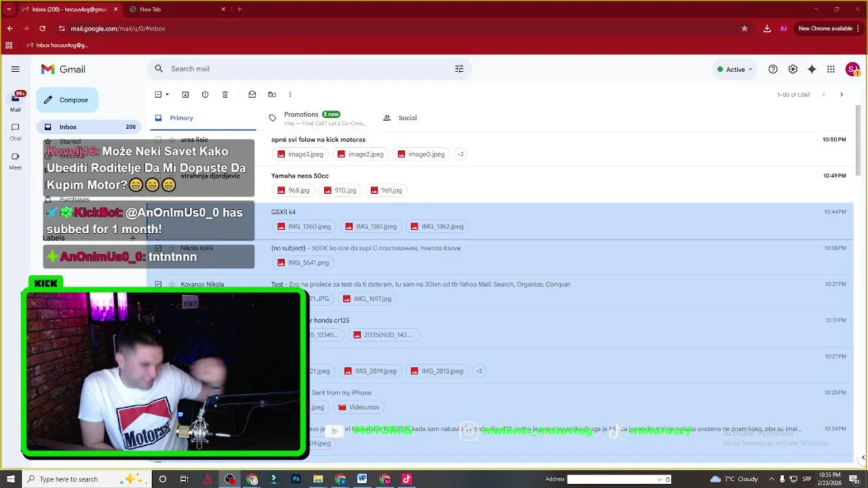This screenshot has width=868, height=488.
Task: Click the Report spam icon
Action: 205,95
